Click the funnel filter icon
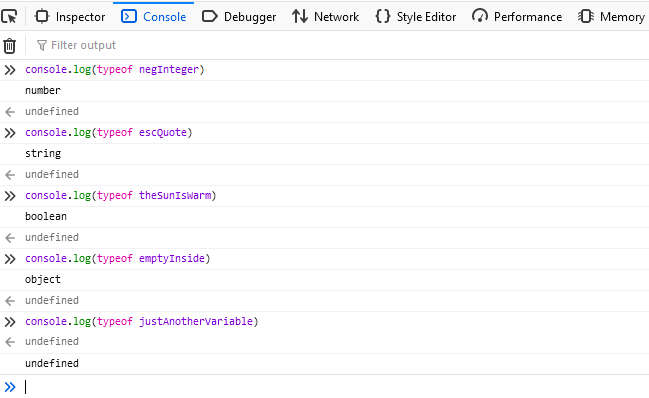649x398 pixels. click(x=41, y=46)
